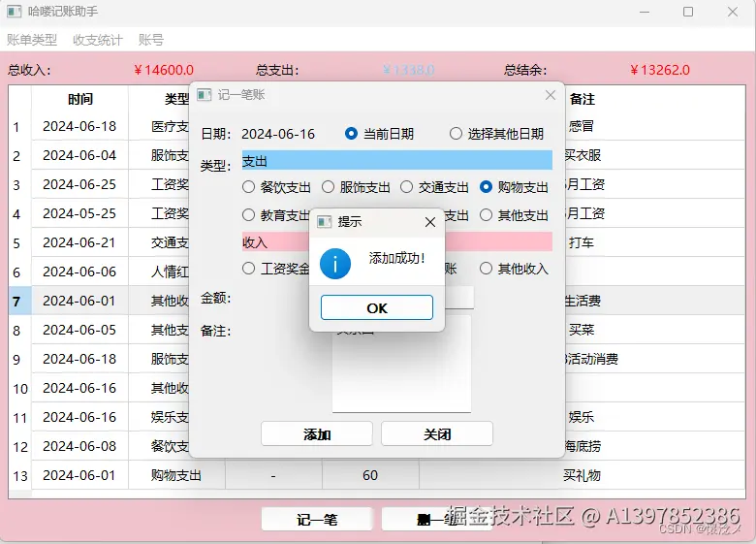Open the 账号 menu

[x=151, y=40]
